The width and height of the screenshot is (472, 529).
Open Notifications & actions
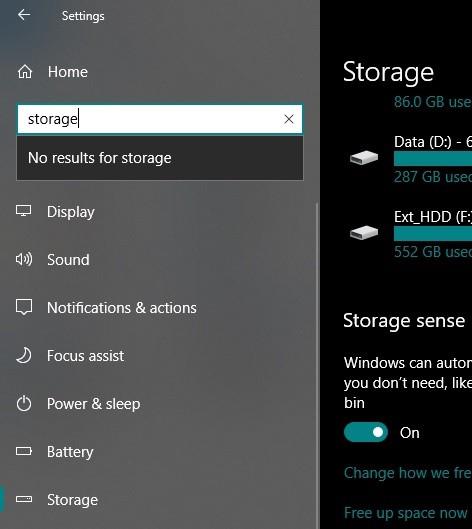tap(121, 308)
